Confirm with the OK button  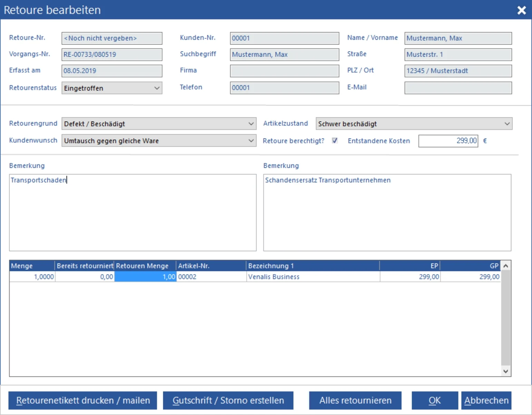[435, 400]
